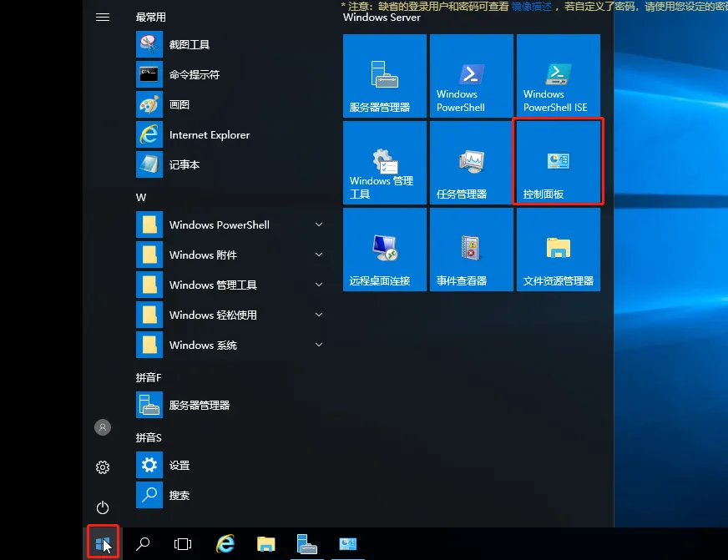Expand the Windows PowerShell folder chevron
The image size is (728, 560).
318,225
